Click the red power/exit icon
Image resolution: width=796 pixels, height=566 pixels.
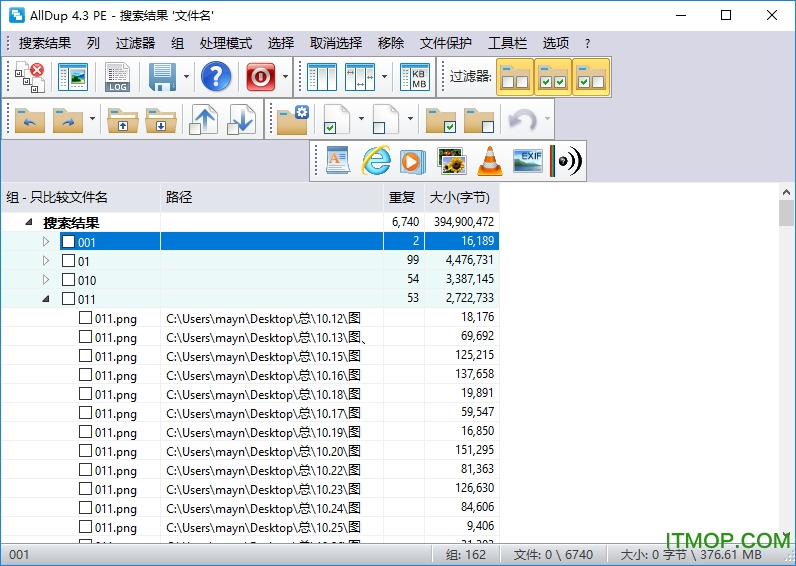[x=261, y=77]
